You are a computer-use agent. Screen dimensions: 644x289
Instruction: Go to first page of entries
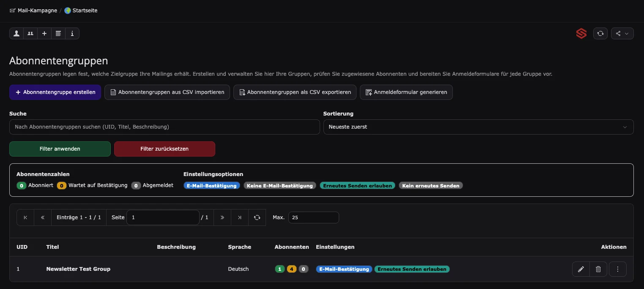click(25, 217)
